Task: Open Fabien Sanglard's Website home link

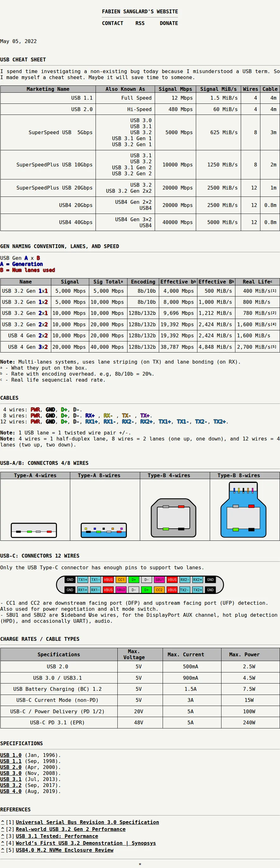Action: pyautogui.click(x=140, y=11)
